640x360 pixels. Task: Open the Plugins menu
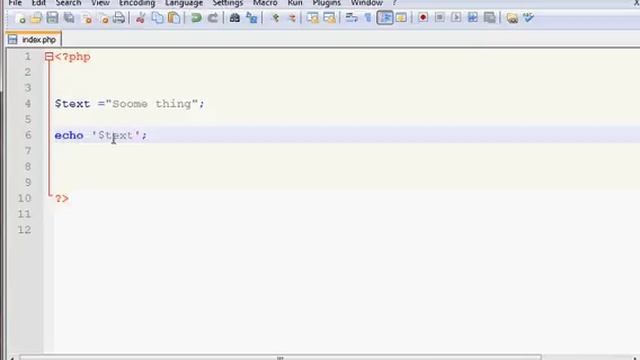click(x=327, y=3)
